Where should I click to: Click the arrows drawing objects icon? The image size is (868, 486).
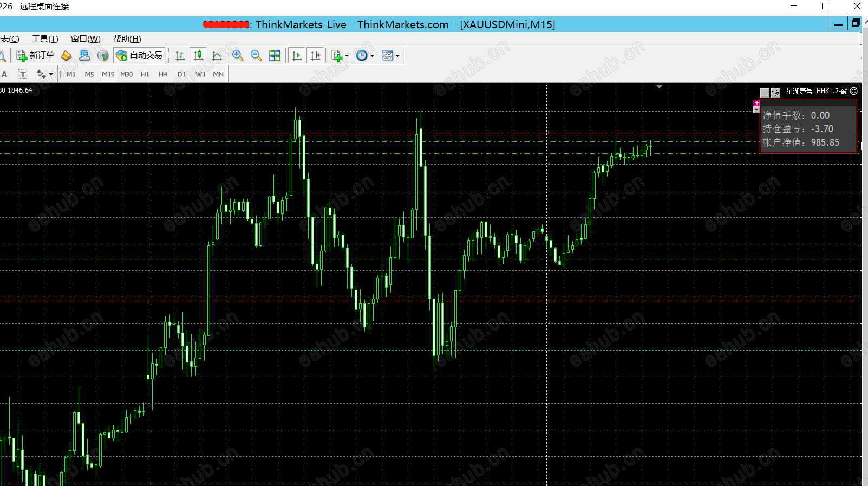(x=41, y=74)
